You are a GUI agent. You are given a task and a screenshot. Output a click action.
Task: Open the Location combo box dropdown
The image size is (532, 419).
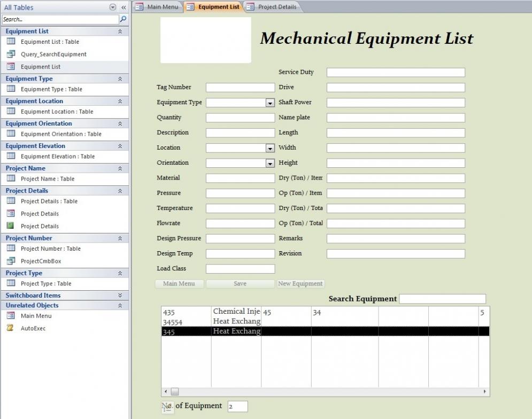click(270, 148)
